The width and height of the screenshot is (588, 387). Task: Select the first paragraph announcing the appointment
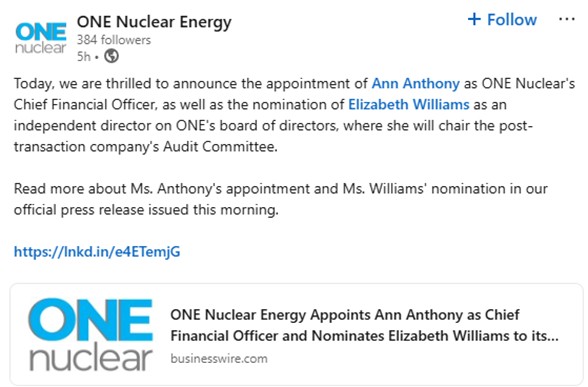pos(294,115)
